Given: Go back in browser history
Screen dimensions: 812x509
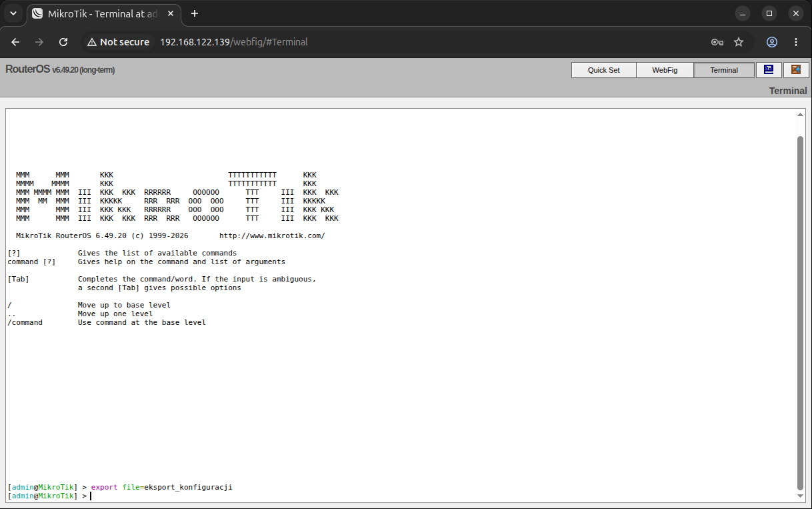Looking at the screenshot, I should click(15, 42).
